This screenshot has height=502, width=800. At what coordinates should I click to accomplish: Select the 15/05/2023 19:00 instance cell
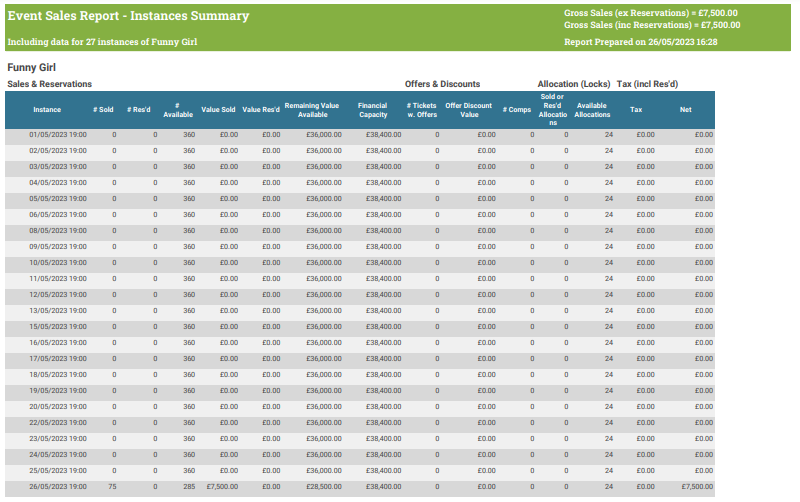pyautogui.click(x=58, y=327)
